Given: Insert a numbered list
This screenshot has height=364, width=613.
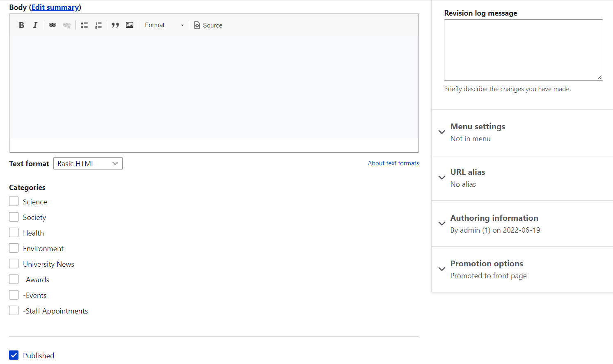Looking at the screenshot, I should point(98,25).
